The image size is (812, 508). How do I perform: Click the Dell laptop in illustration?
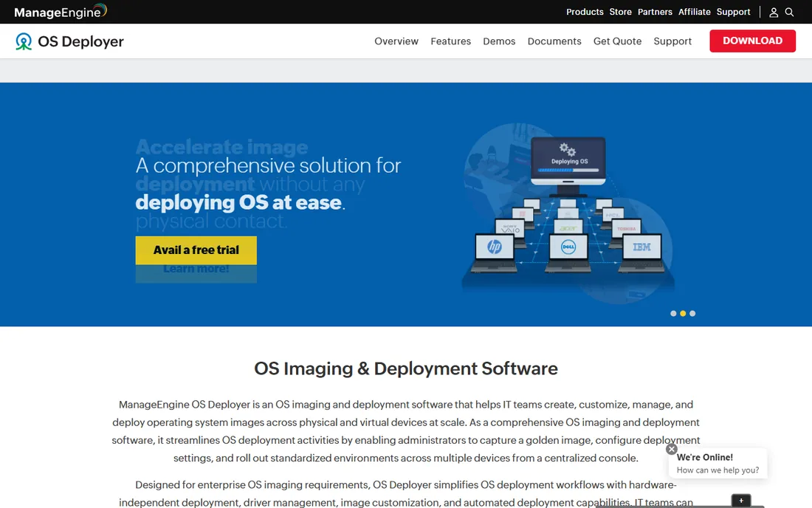[568, 253]
